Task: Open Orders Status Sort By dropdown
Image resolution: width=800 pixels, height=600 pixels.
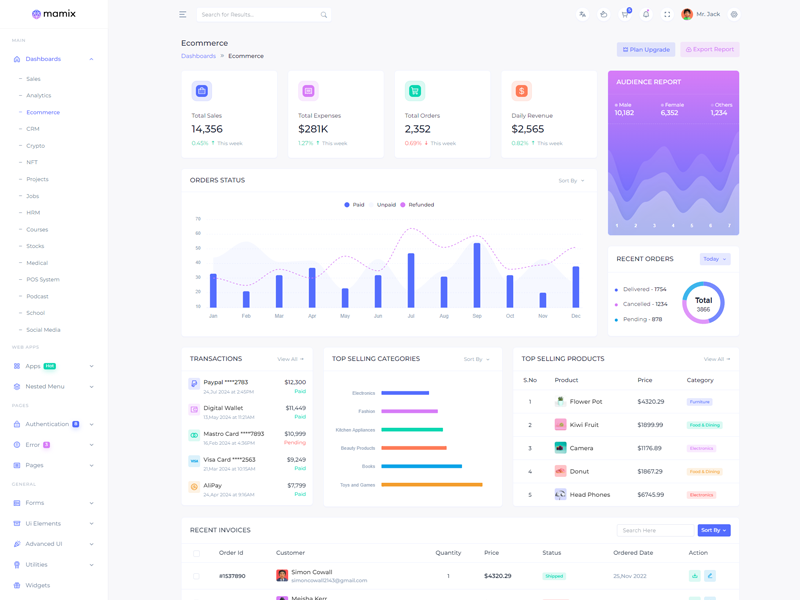Action: click(x=571, y=181)
